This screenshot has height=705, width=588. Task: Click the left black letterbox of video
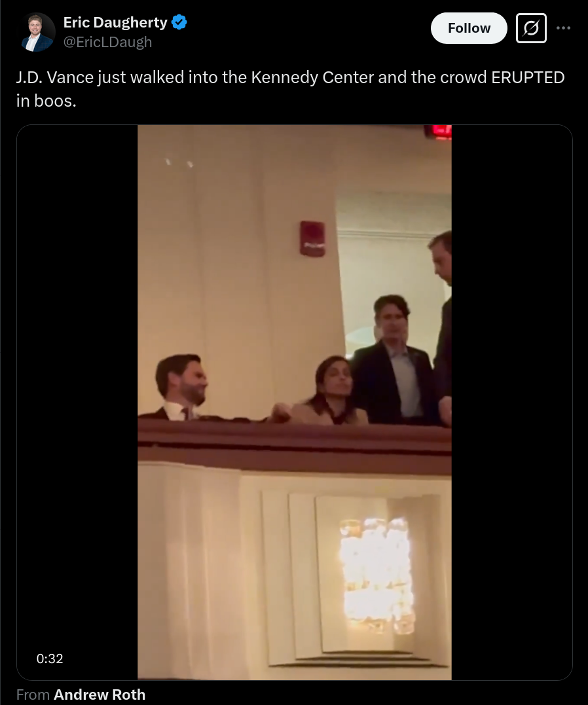pyautogui.click(x=77, y=402)
